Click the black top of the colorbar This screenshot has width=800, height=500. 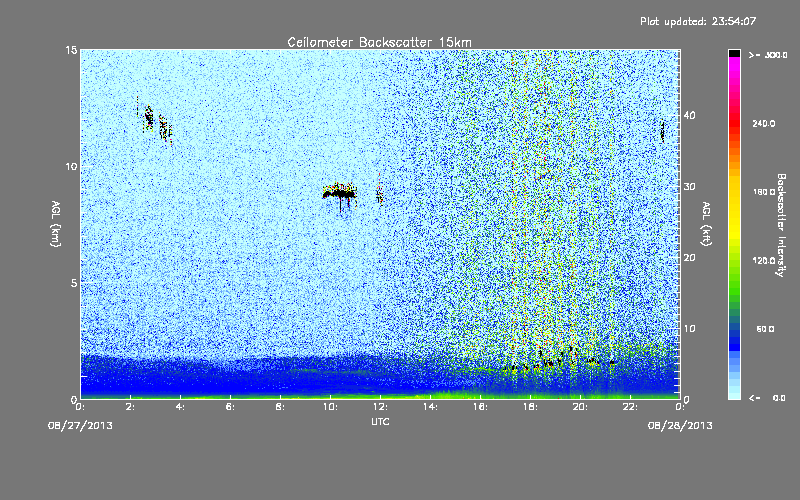point(734,53)
